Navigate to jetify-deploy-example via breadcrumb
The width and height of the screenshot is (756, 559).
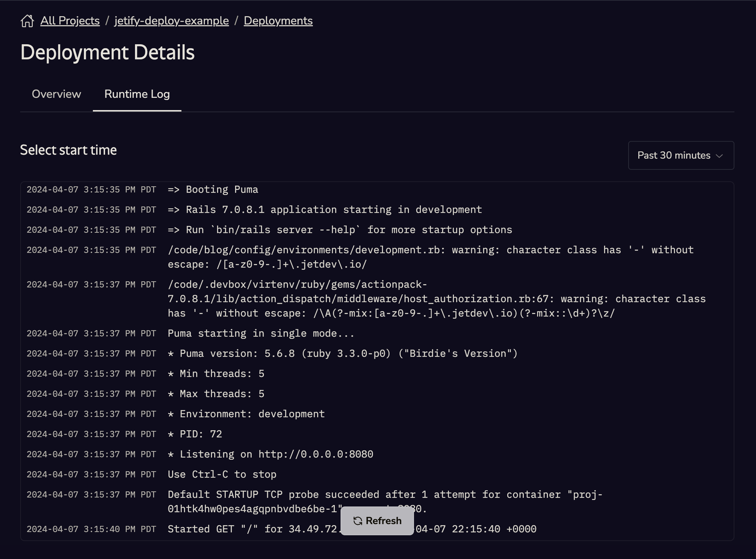[x=171, y=21]
